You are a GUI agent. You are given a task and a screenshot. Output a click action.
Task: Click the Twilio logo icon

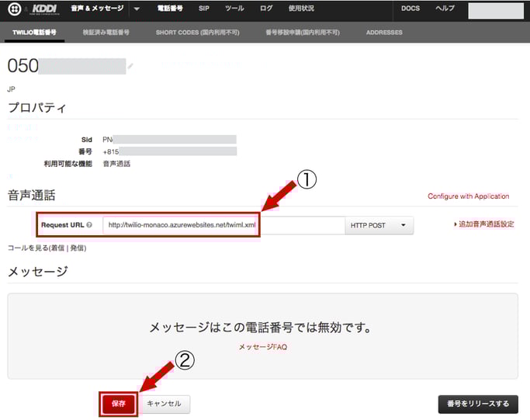pos(14,9)
